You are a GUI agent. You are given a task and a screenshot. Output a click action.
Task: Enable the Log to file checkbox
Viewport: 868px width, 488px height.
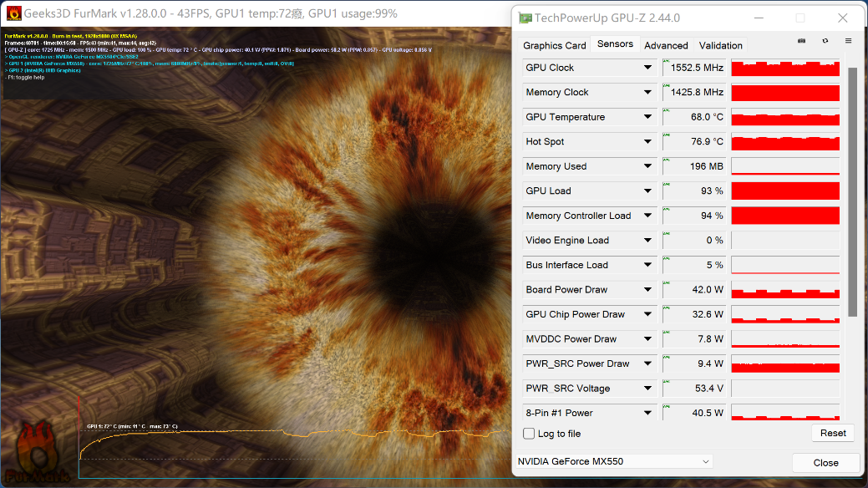pyautogui.click(x=529, y=434)
